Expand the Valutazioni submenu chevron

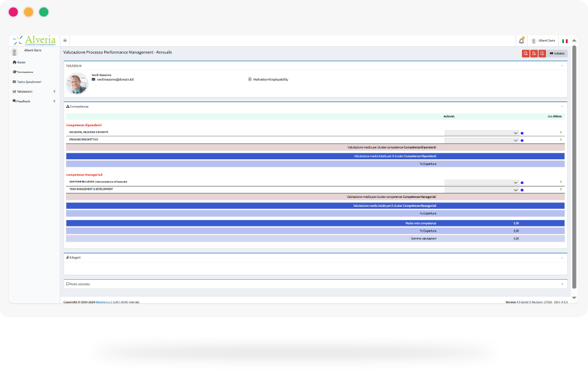pyautogui.click(x=55, y=91)
